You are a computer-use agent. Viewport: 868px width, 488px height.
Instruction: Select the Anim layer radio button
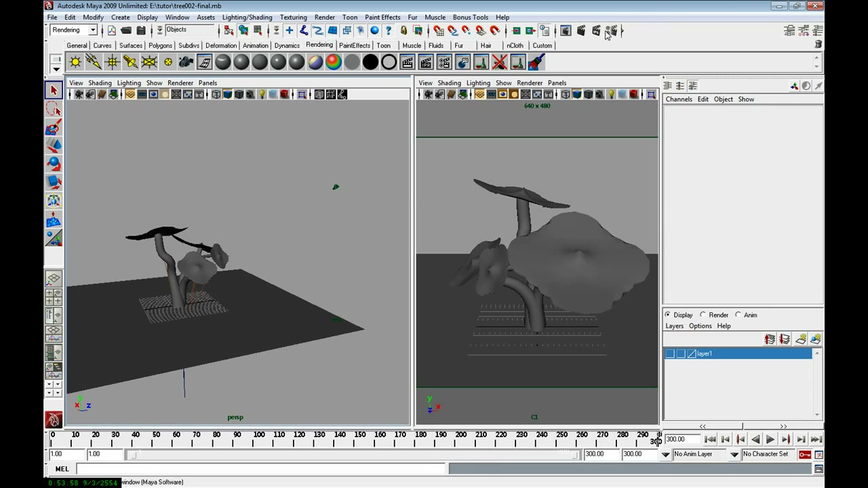[x=738, y=314]
